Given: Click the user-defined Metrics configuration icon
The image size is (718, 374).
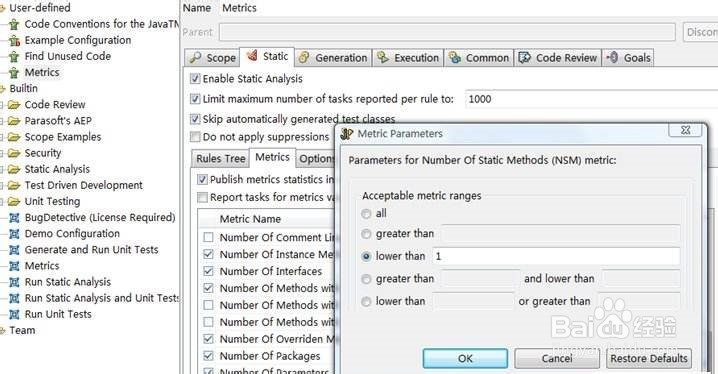Looking at the screenshot, I should [x=14, y=73].
